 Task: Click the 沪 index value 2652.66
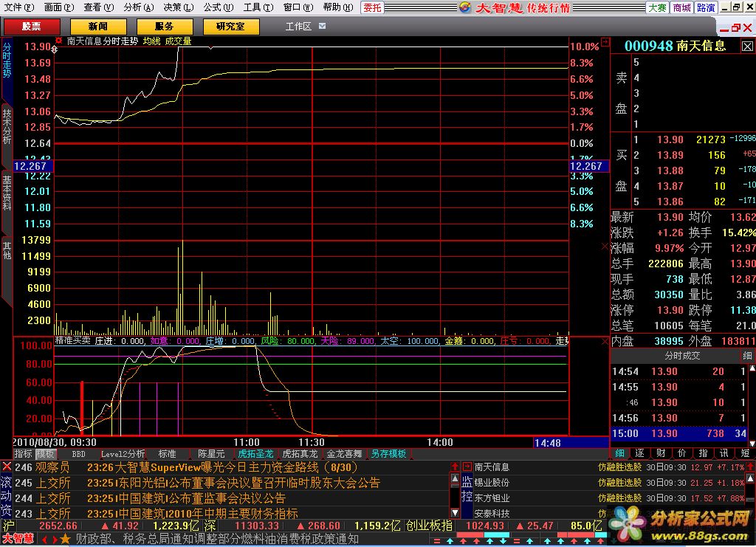point(58,526)
